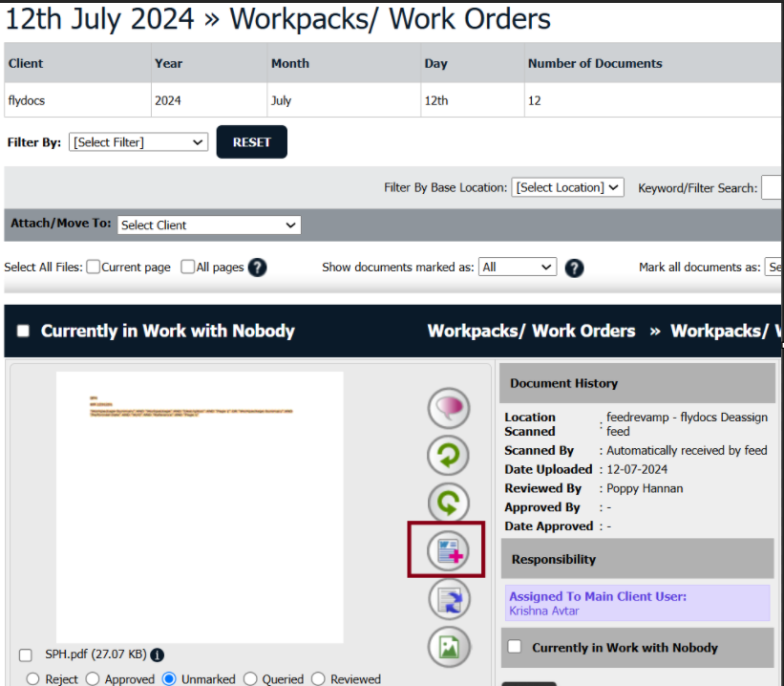Image resolution: width=784 pixels, height=686 pixels.
Task: Select the Reviewed radio button
Action: [318, 679]
